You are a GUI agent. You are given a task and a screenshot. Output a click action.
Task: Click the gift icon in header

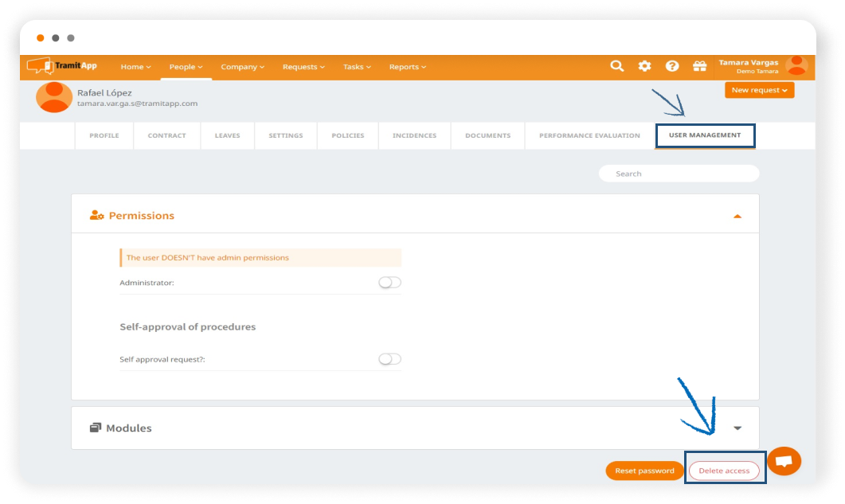(699, 66)
